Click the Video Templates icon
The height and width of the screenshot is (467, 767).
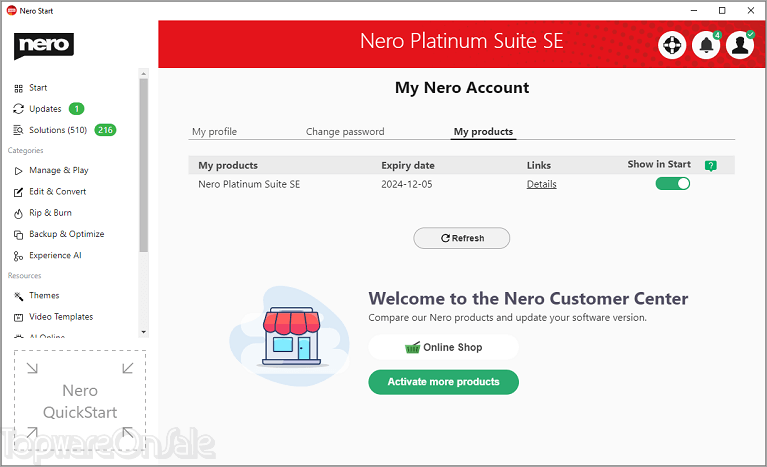point(19,317)
